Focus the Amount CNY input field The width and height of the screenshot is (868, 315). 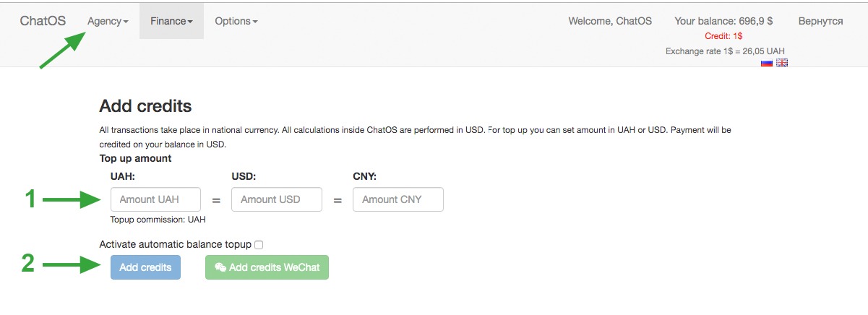[398, 199]
